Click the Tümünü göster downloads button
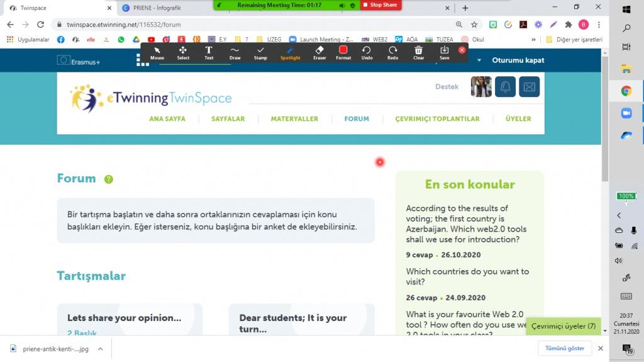This screenshot has width=644, height=362. pyautogui.click(x=565, y=348)
